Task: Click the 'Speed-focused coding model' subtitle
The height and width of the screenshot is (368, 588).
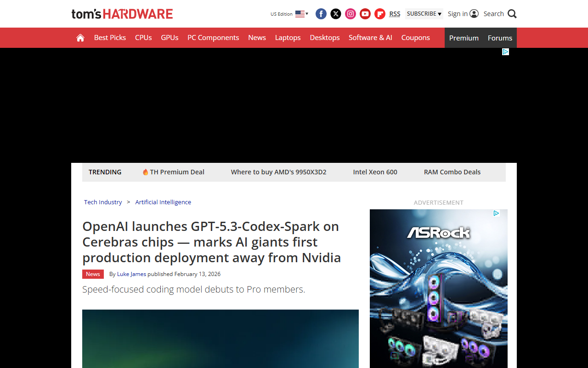Action: pos(193,289)
